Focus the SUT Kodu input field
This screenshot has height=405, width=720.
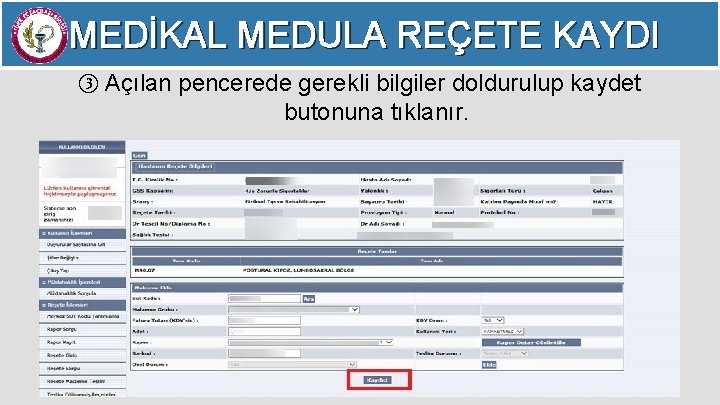(264, 299)
